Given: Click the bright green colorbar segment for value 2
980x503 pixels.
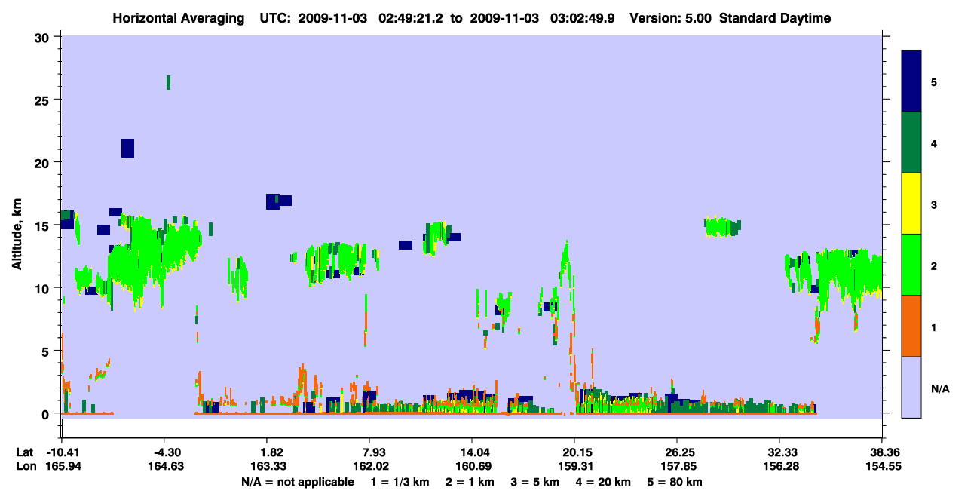Looking at the screenshot, I should tap(911, 265).
